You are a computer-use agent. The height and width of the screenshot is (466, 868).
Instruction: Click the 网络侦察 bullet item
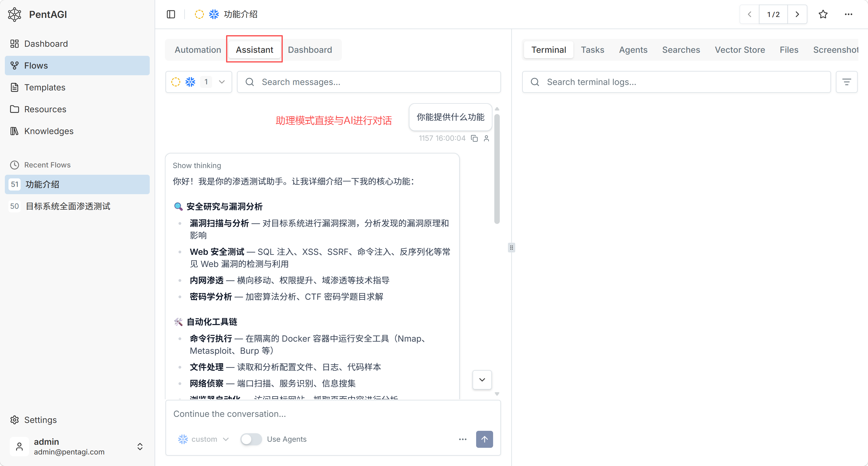coord(272,383)
